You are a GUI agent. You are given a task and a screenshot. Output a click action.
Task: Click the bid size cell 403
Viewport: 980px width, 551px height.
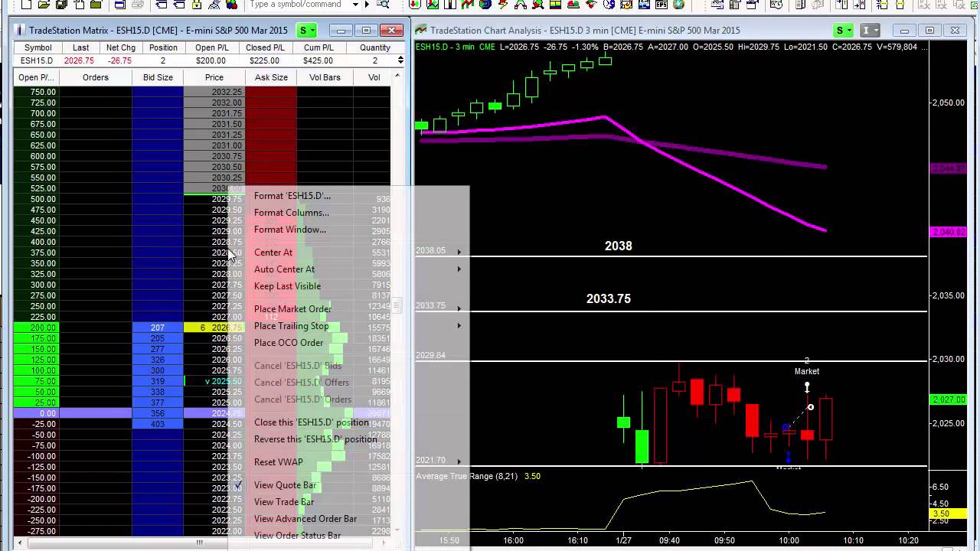158,424
